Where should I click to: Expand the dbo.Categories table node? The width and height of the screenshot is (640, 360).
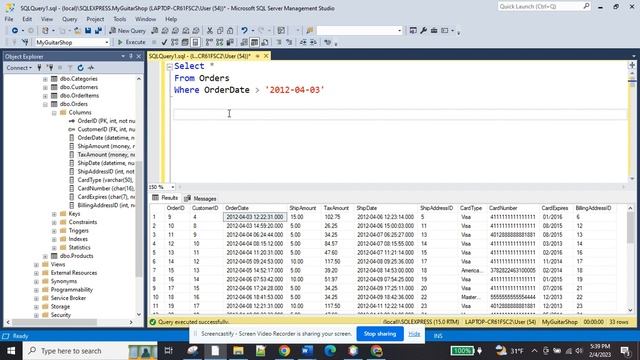click(x=45, y=79)
